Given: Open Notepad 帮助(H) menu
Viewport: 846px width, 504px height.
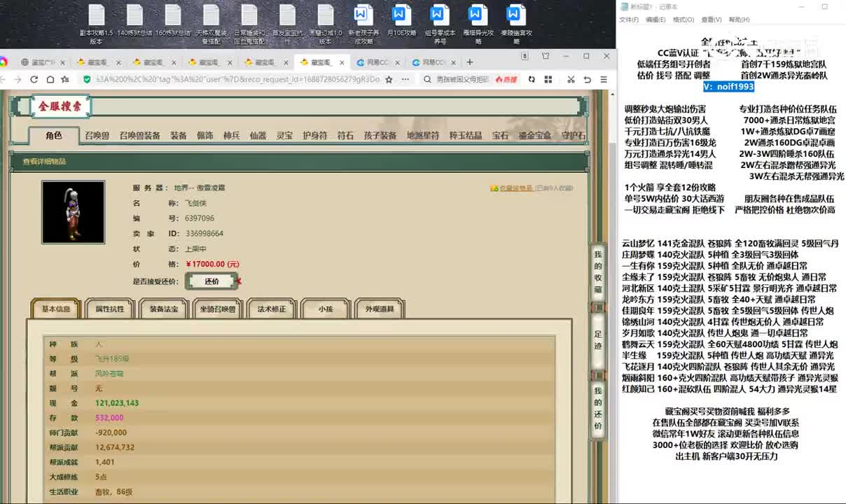Looking at the screenshot, I should point(739,20).
